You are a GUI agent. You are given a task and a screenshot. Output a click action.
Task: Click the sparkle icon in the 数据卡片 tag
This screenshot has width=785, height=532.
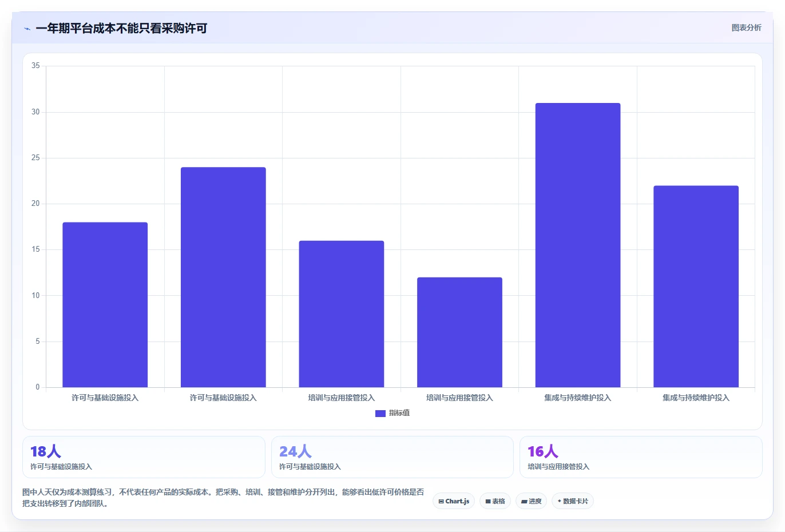pyautogui.click(x=559, y=501)
